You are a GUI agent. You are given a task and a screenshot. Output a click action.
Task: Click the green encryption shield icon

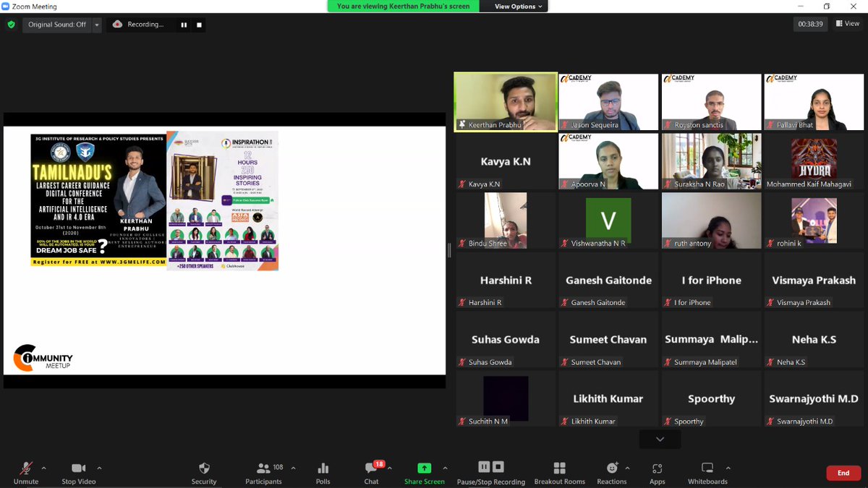coord(11,24)
